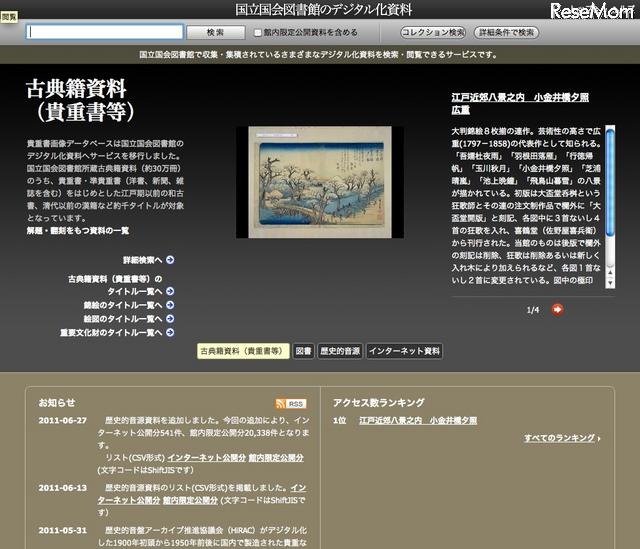Focus the search text input field
The height and width of the screenshot is (549, 640).
(x=105, y=32)
